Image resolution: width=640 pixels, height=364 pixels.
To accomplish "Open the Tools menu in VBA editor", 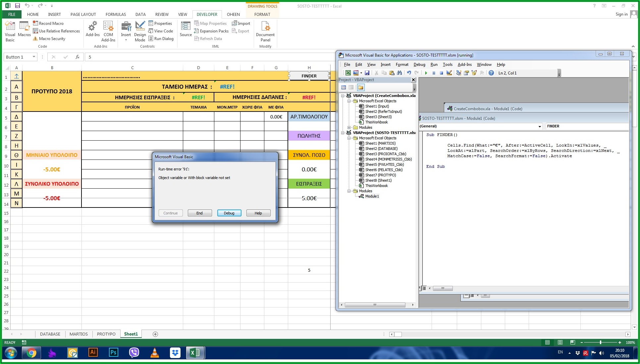I will [x=448, y=65].
